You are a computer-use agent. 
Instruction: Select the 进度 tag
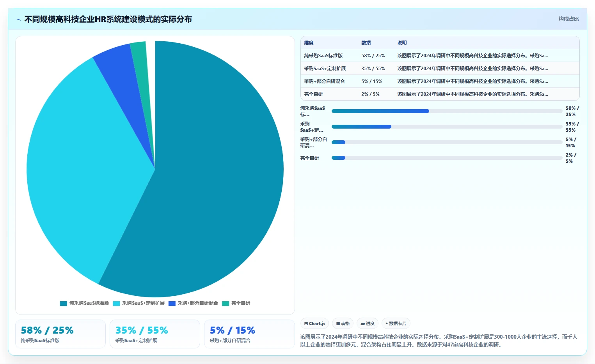(368, 323)
